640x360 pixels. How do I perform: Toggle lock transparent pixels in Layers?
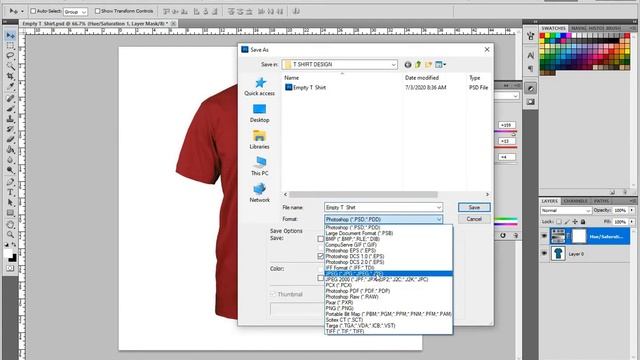click(x=559, y=222)
